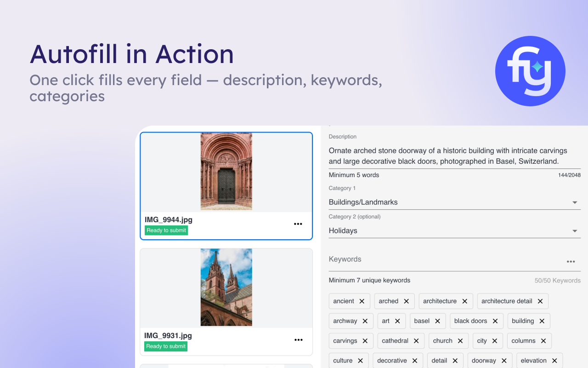The height and width of the screenshot is (368, 588).
Task: Click the 'Minimum 7 unique keywords' hint
Action: (370, 281)
